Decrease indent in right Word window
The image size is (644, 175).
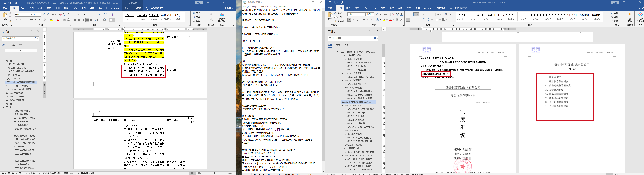point(429,14)
